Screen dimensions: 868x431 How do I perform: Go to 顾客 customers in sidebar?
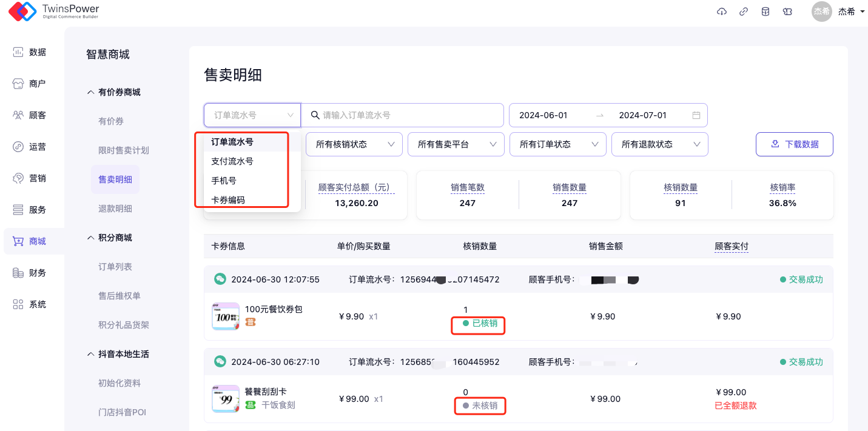click(30, 115)
